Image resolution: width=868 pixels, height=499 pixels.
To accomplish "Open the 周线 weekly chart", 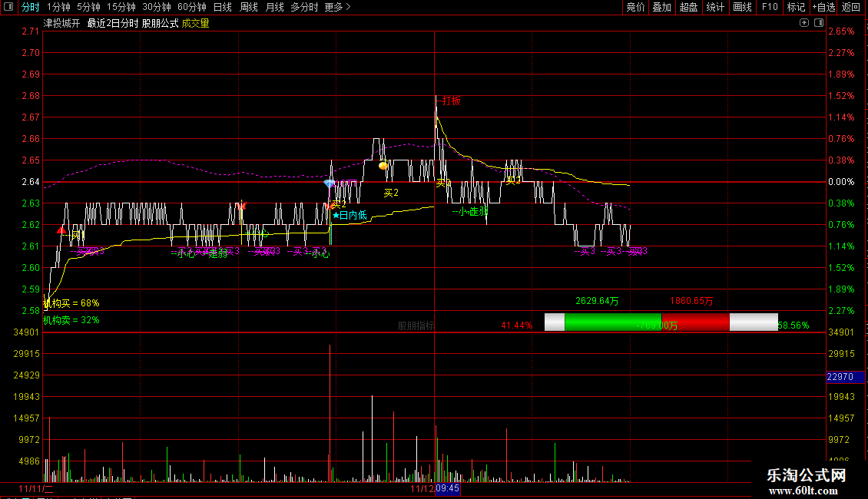I will pyautogui.click(x=249, y=7).
